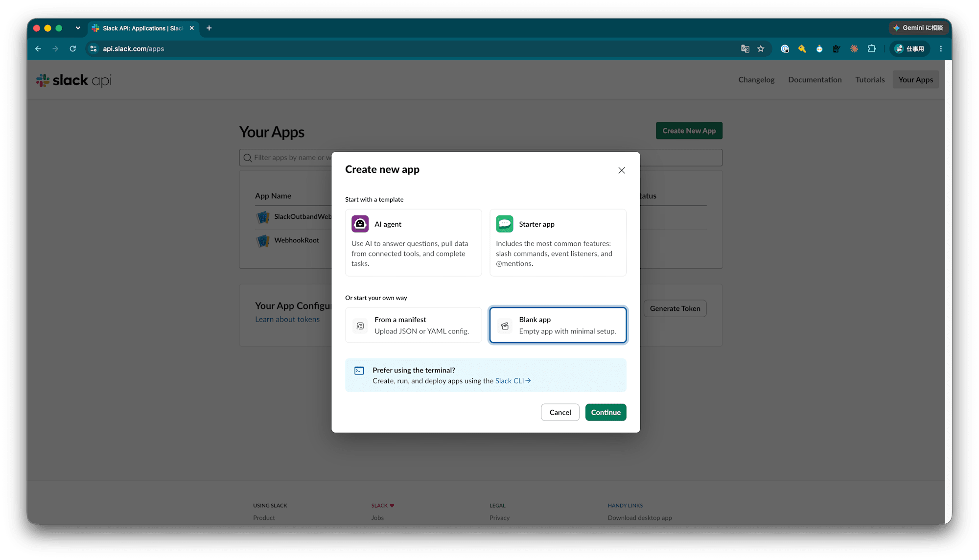Switch to the Slack API Applications tab
The width and height of the screenshot is (979, 560).
[142, 28]
